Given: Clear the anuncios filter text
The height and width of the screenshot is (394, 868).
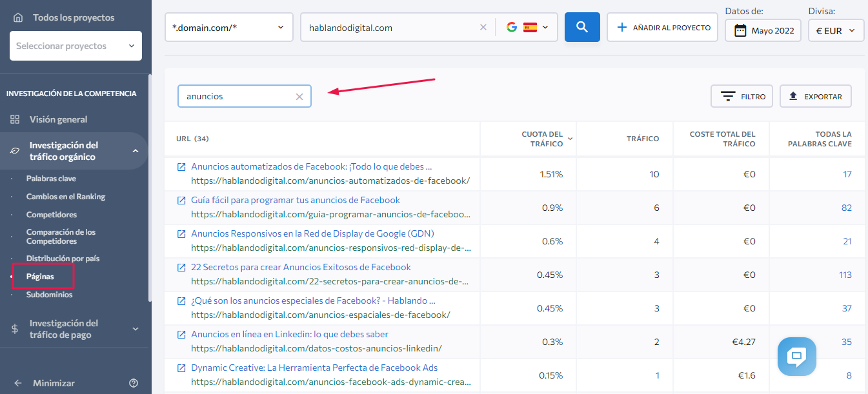Looking at the screenshot, I should click(299, 97).
